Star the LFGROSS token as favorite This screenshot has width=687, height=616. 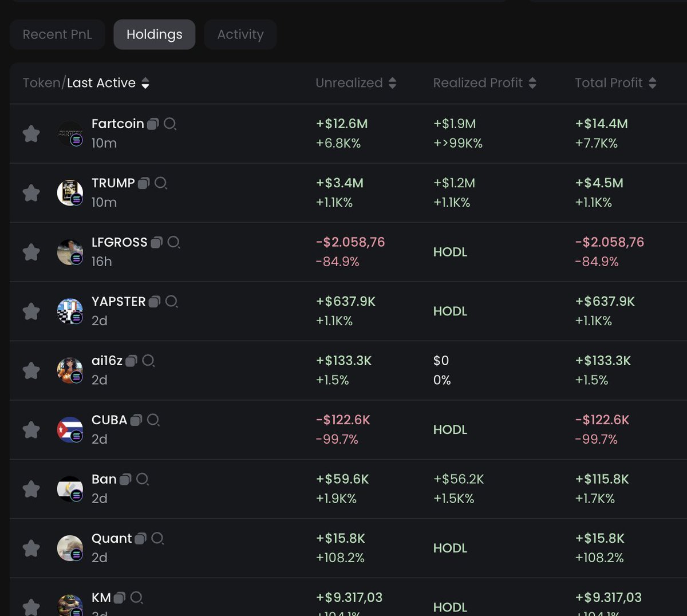[31, 252]
